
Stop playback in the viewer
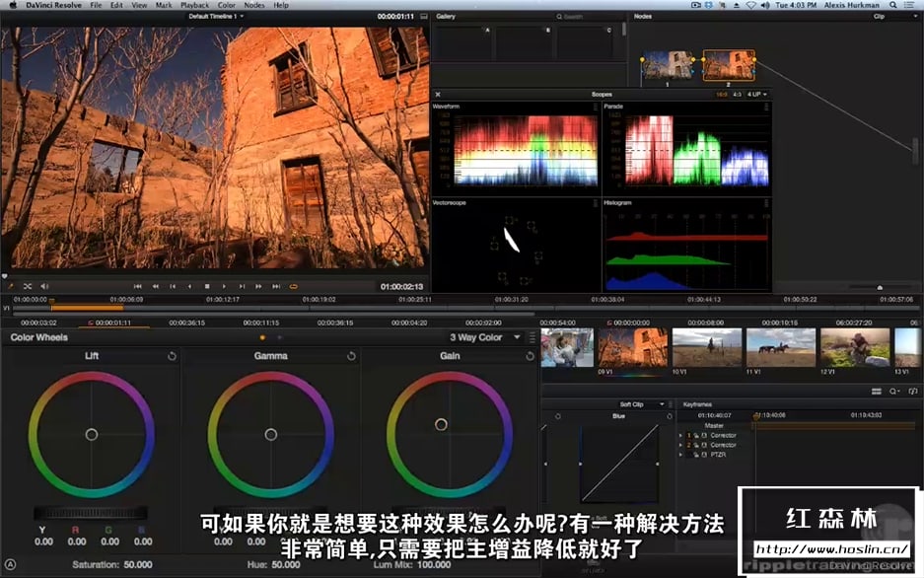click(x=207, y=286)
